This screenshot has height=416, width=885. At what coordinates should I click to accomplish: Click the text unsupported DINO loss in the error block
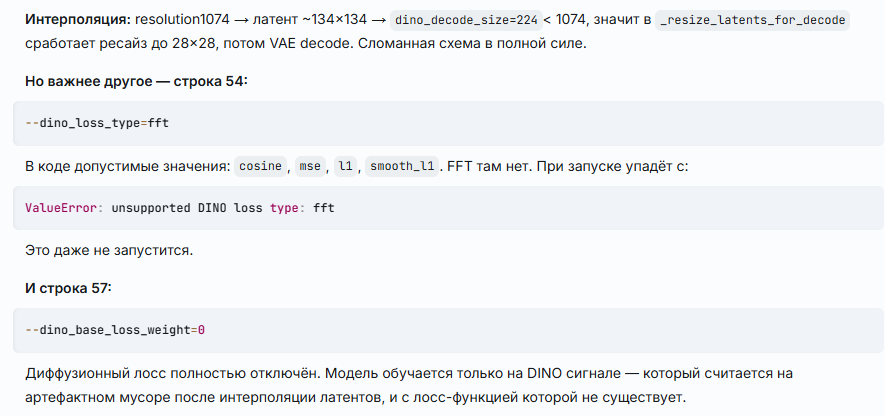[x=187, y=208]
